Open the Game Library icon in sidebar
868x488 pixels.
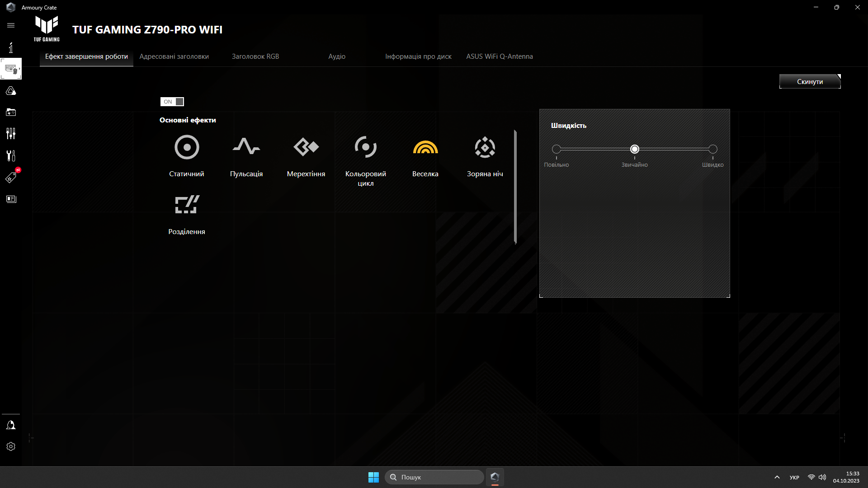coord(11,112)
